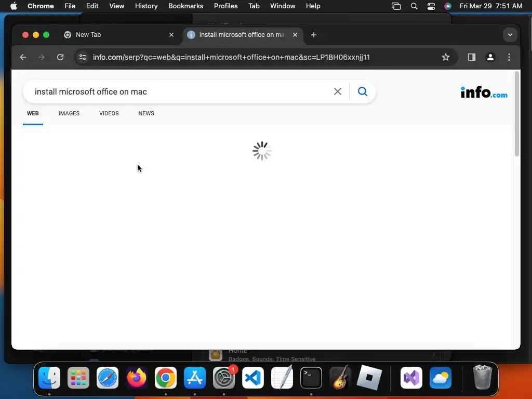Open the Tab menu
This screenshot has width=532, height=399.
(254, 6)
